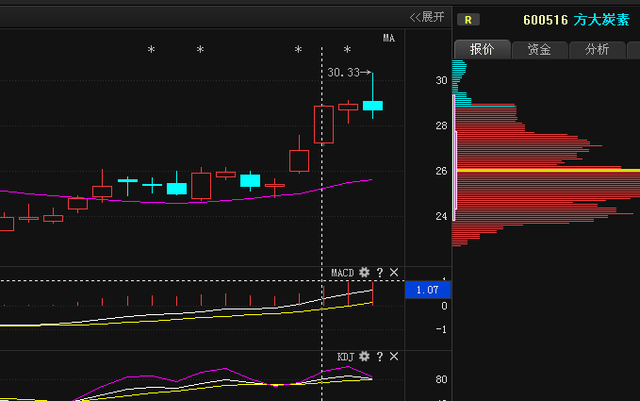Open MACD indicator settings gear
Image resolution: width=640 pixels, height=401 pixels.
click(x=364, y=272)
